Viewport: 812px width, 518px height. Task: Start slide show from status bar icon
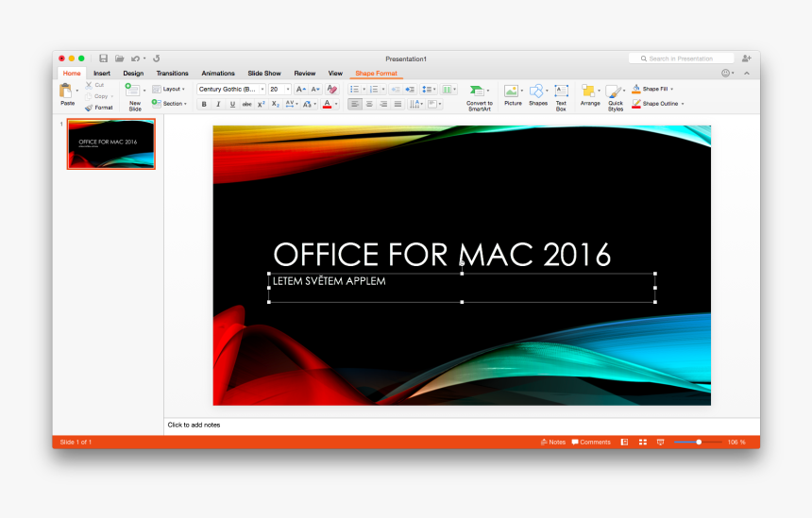(660, 442)
